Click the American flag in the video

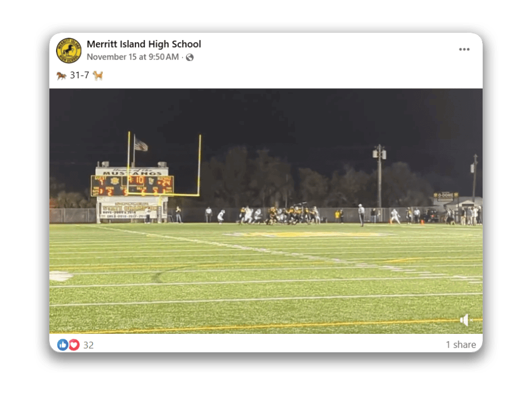click(x=141, y=144)
